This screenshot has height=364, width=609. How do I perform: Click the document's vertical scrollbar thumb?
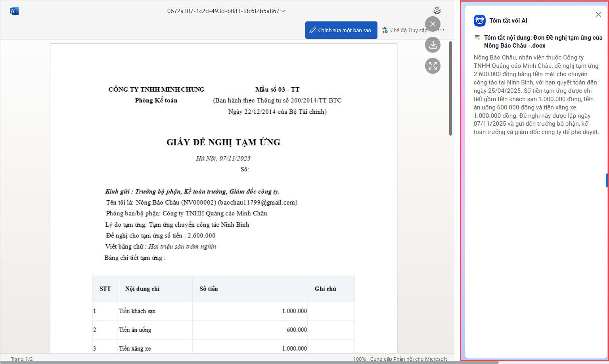[x=450, y=88]
